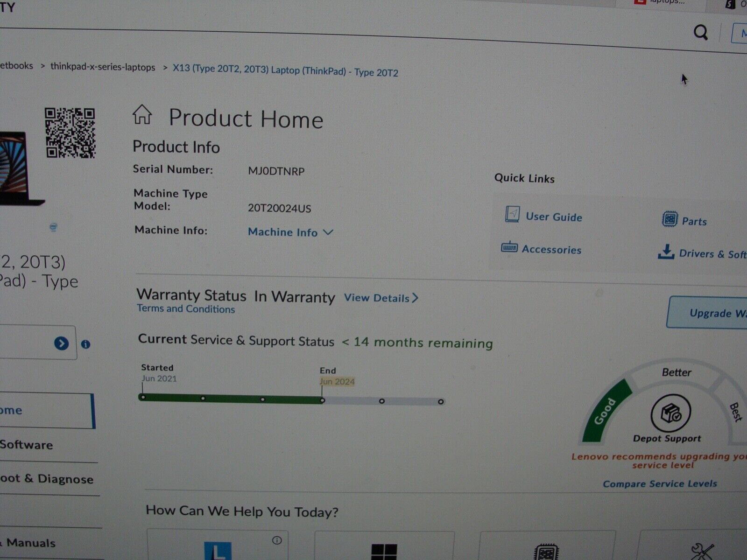This screenshot has height=560, width=747.
Task: Open Compare Service Levels link
Action: (x=660, y=483)
